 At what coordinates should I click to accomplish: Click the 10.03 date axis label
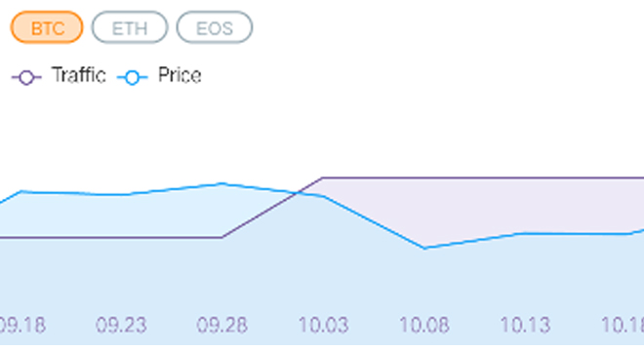pos(323,325)
